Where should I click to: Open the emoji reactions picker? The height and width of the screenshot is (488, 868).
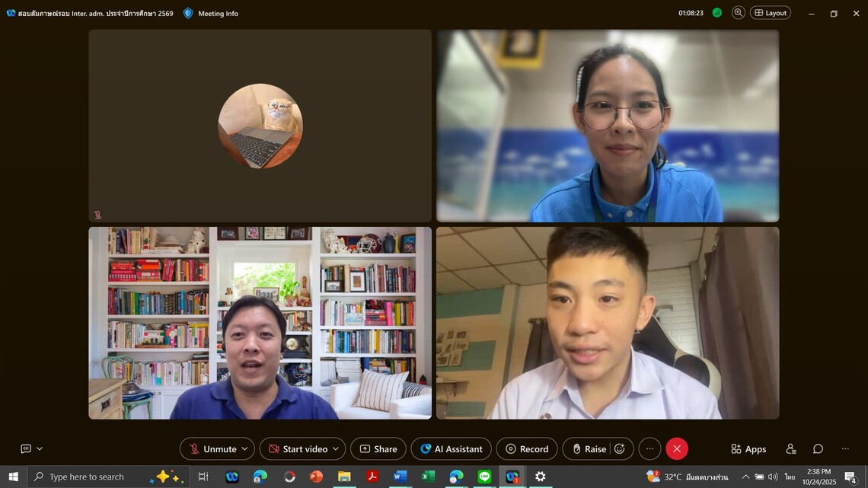620,449
